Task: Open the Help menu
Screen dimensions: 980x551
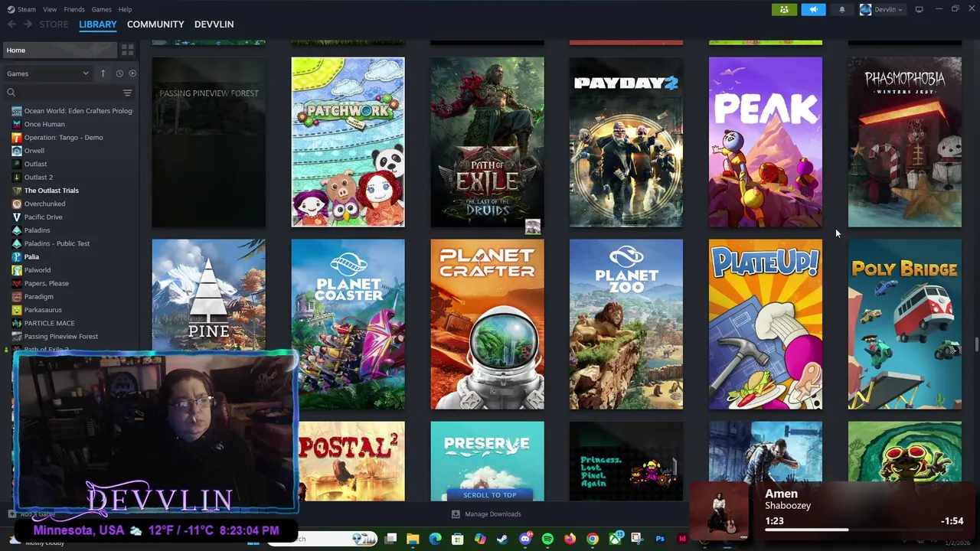Action: pyautogui.click(x=125, y=9)
